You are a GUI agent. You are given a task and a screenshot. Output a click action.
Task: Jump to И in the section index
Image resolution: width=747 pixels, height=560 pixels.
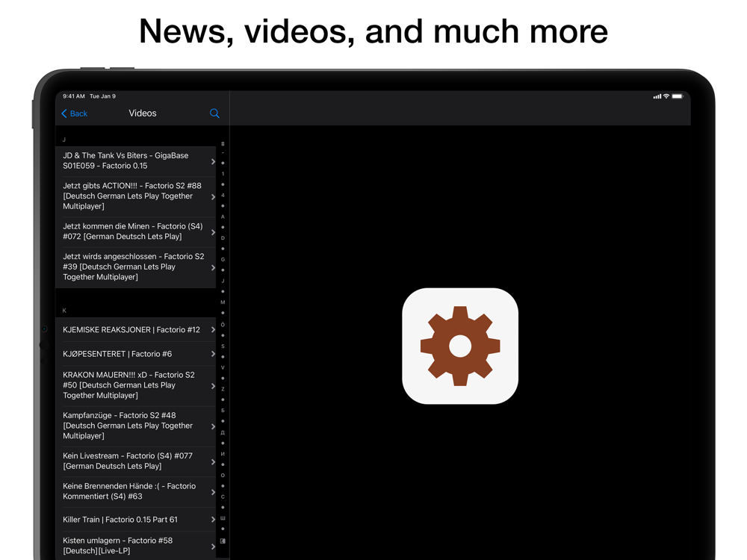tap(223, 454)
